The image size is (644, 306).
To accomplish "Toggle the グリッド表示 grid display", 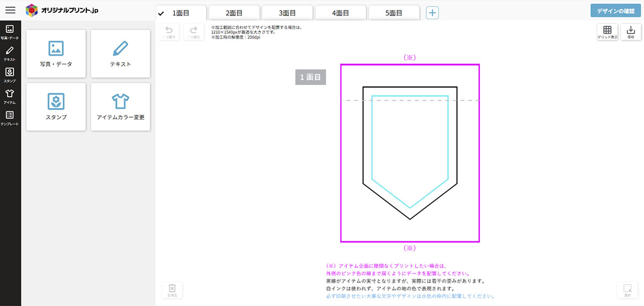I will (x=607, y=32).
